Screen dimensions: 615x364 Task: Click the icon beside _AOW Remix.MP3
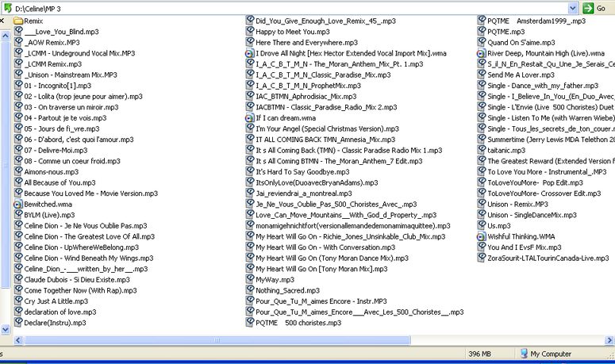(18, 42)
